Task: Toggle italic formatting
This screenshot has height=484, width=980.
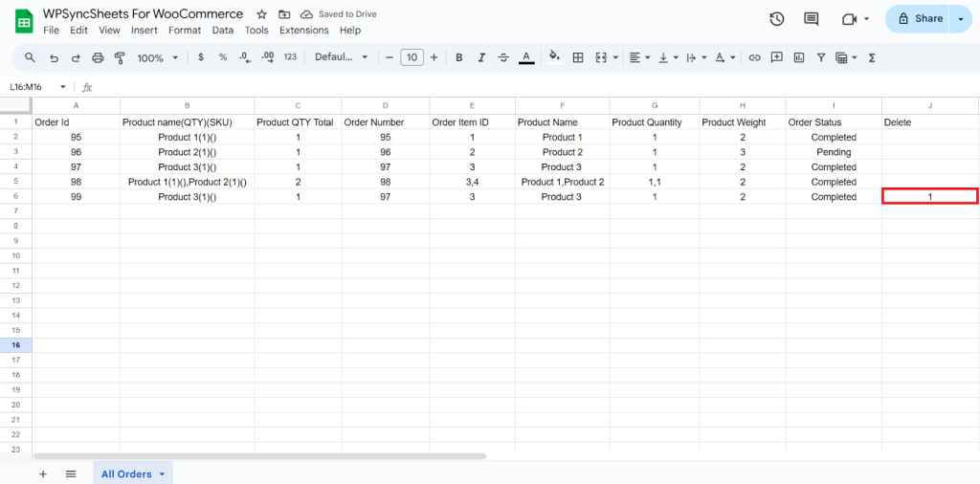Action: tap(481, 57)
